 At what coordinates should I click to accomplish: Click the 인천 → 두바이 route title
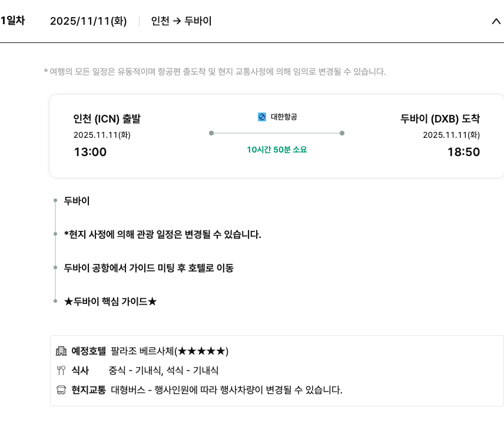point(181,21)
